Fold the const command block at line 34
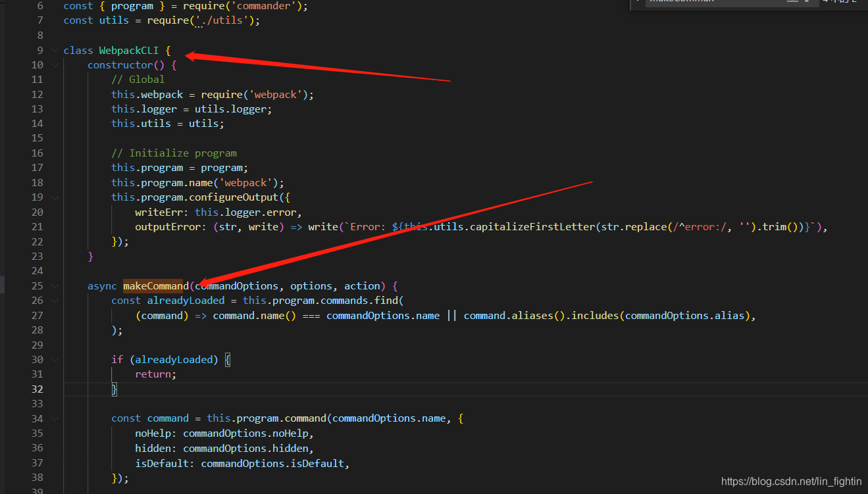Screen dimensions: 868x494 tap(54, 418)
